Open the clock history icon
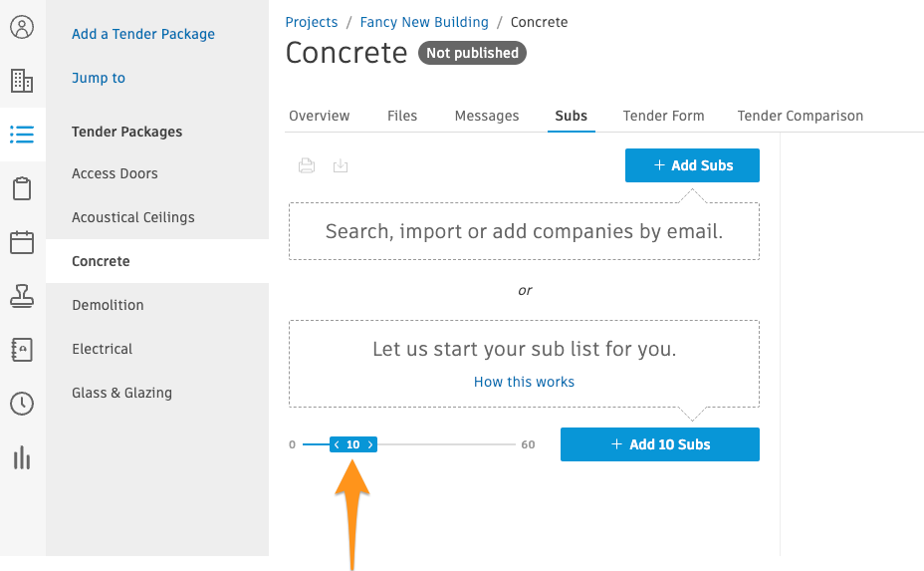The height and width of the screenshot is (571, 924). tap(22, 404)
